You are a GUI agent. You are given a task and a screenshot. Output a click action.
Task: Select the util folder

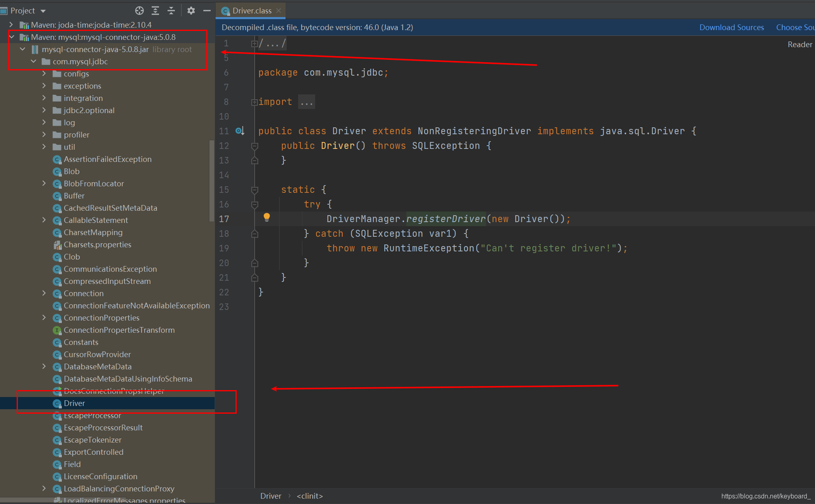pos(69,147)
